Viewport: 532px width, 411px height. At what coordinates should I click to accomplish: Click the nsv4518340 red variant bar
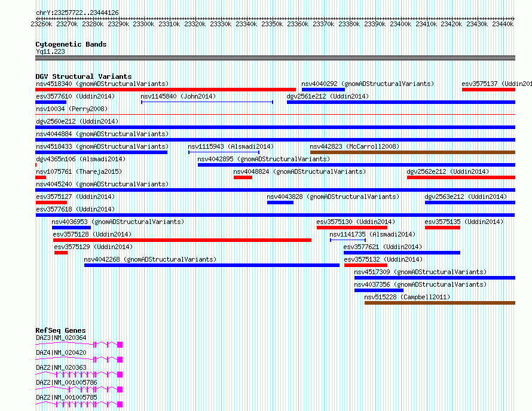(x=166, y=90)
